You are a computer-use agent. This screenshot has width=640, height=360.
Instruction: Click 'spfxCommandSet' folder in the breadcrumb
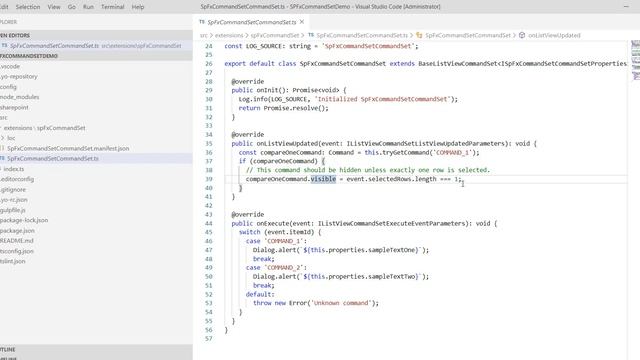pyautogui.click(x=275, y=36)
